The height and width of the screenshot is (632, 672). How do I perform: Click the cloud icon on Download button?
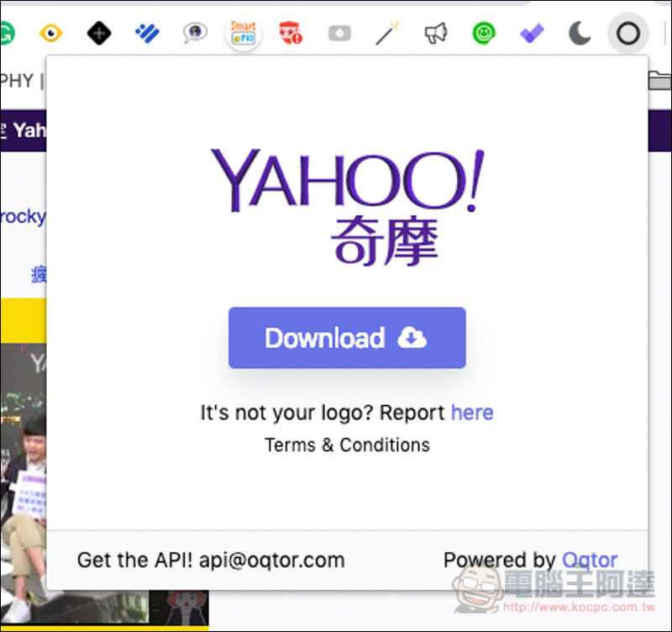412,338
